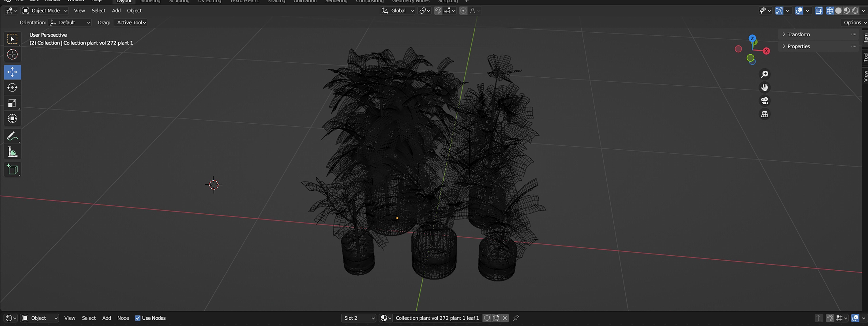This screenshot has width=868, height=326.
Task: Open the node editor Add menu
Action: click(107, 318)
